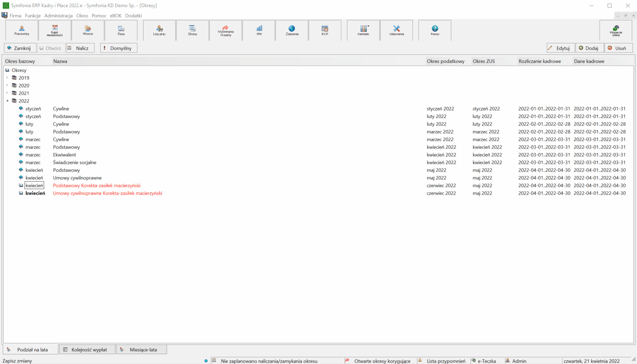
Task: Click the Nalicz button
Action: click(80, 48)
